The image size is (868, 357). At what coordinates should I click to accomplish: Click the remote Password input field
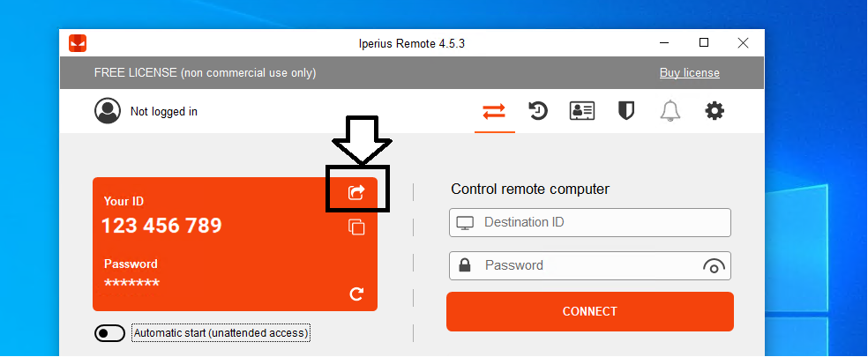(590, 265)
